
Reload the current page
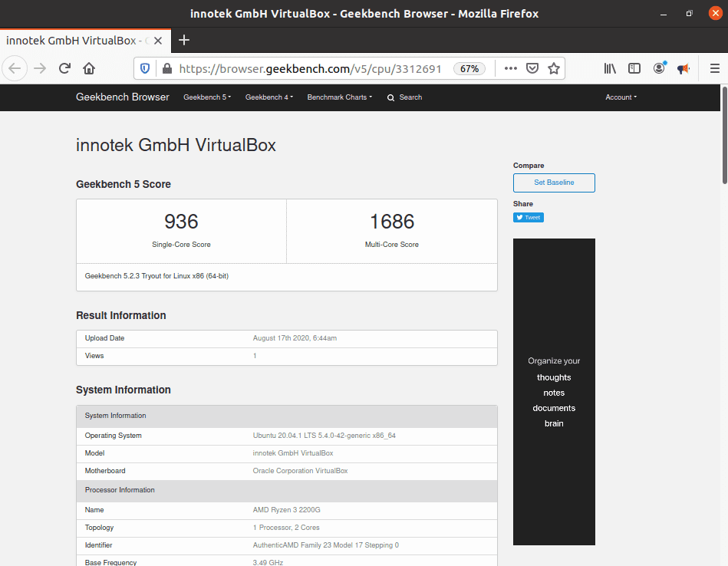tap(64, 68)
